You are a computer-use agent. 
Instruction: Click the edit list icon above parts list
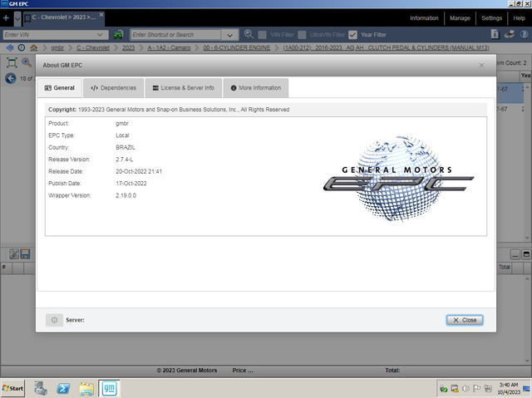pyautogui.click(x=14, y=254)
